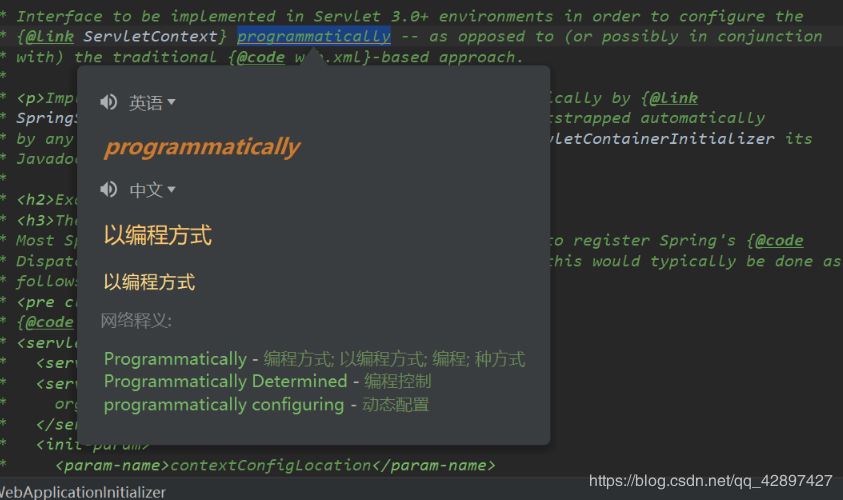
Task: Play the Chinese pronunciation speaker icon
Action: (109, 189)
